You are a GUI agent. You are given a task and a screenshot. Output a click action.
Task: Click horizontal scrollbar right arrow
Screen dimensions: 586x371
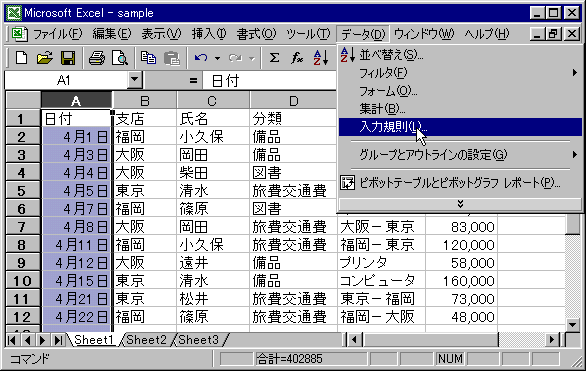552,340
